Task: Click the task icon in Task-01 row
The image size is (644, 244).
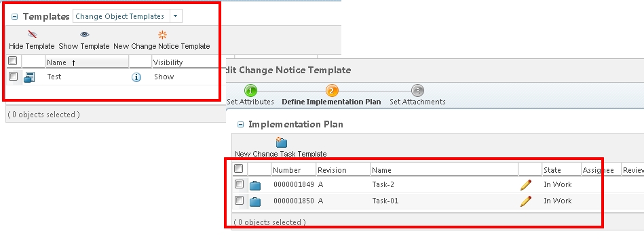Action: pyautogui.click(x=255, y=201)
